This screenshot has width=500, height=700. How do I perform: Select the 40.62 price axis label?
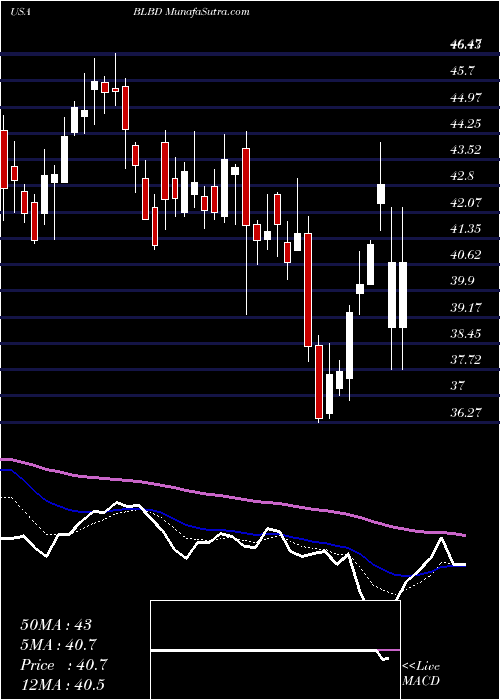[467, 255]
